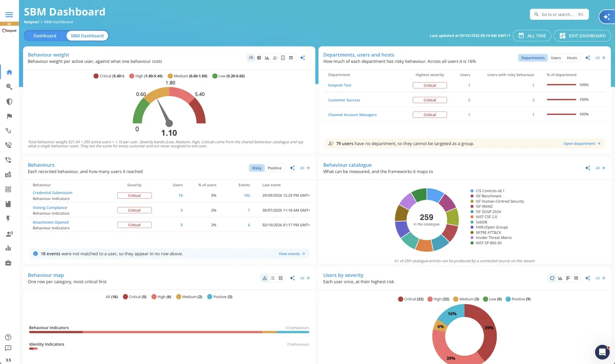Switch Behaviour weight to pie chart view

coord(259,58)
